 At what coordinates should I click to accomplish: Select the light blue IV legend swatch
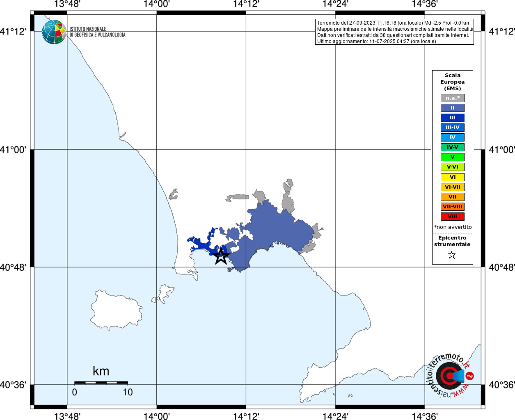point(453,137)
